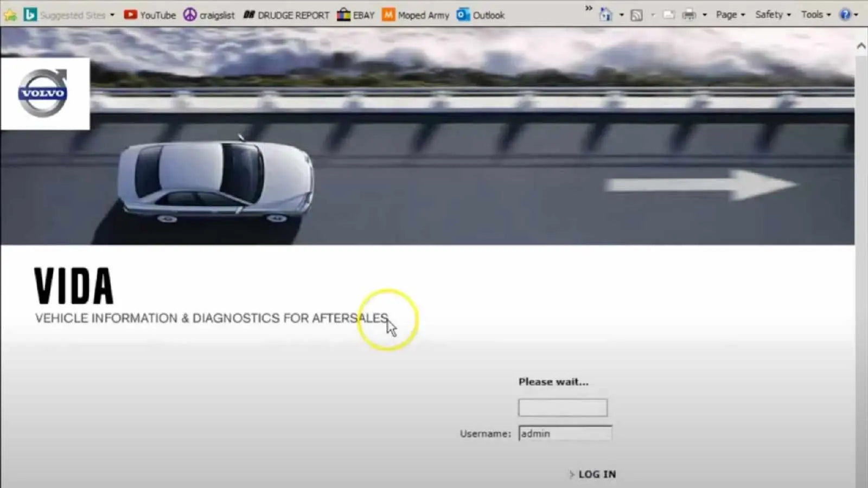Open the RSS feeds icon
The image size is (868, 488).
pyautogui.click(x=636, y=15)
